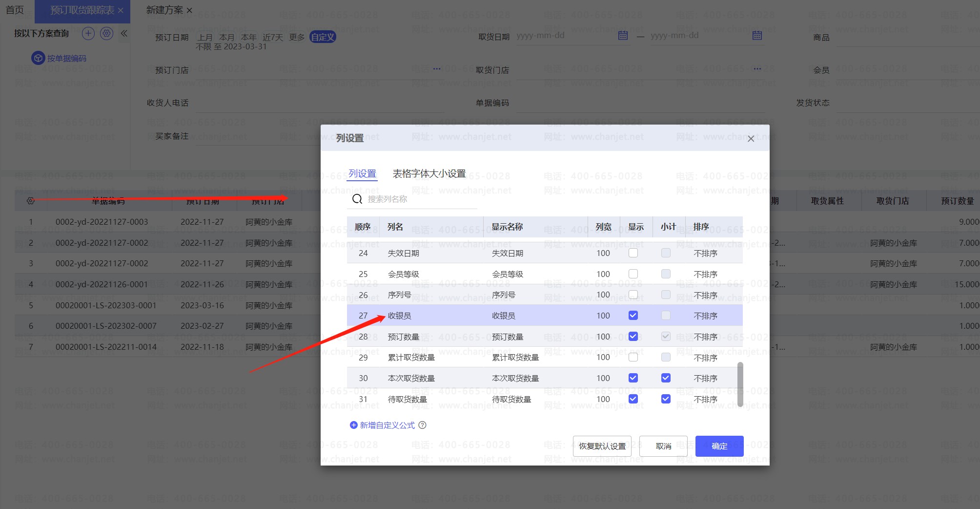Enable display checkbox for 失效日期 row
This screenshot has height=509, width=980.
point(633,253)
